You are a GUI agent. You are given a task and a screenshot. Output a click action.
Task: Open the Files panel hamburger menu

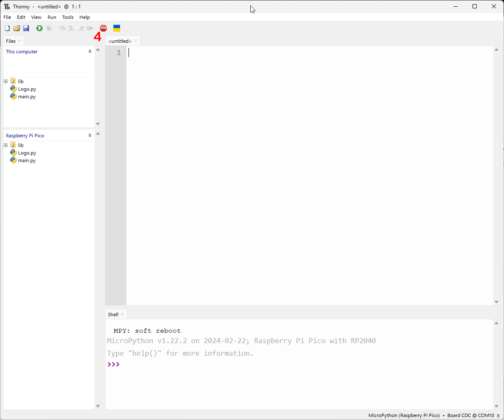click(89, 51)
